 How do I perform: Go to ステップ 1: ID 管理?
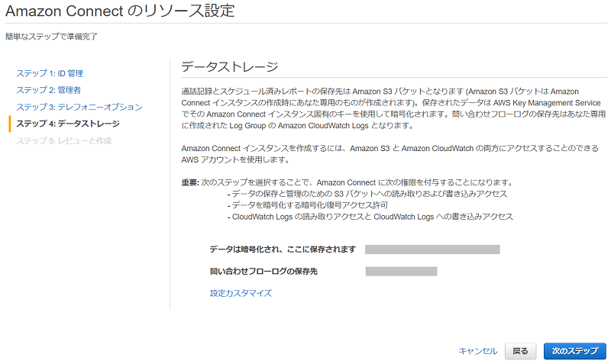(x=50, y=73)
